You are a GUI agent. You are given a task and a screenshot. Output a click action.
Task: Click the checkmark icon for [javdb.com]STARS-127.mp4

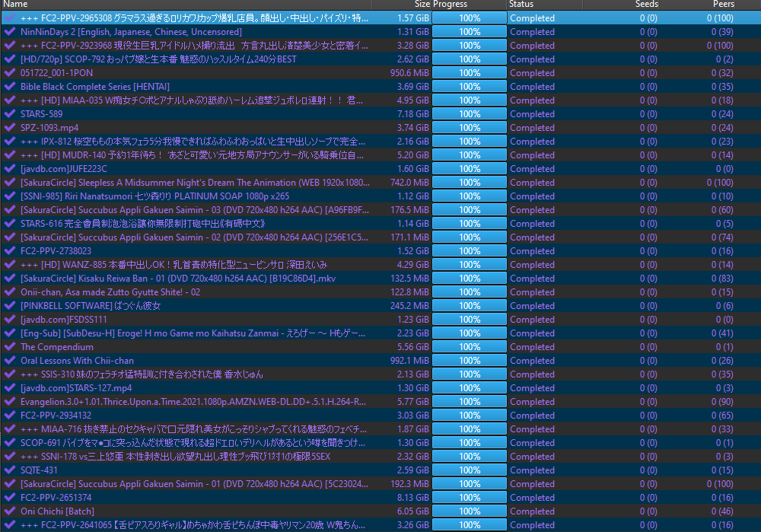[x=9, y=388]
